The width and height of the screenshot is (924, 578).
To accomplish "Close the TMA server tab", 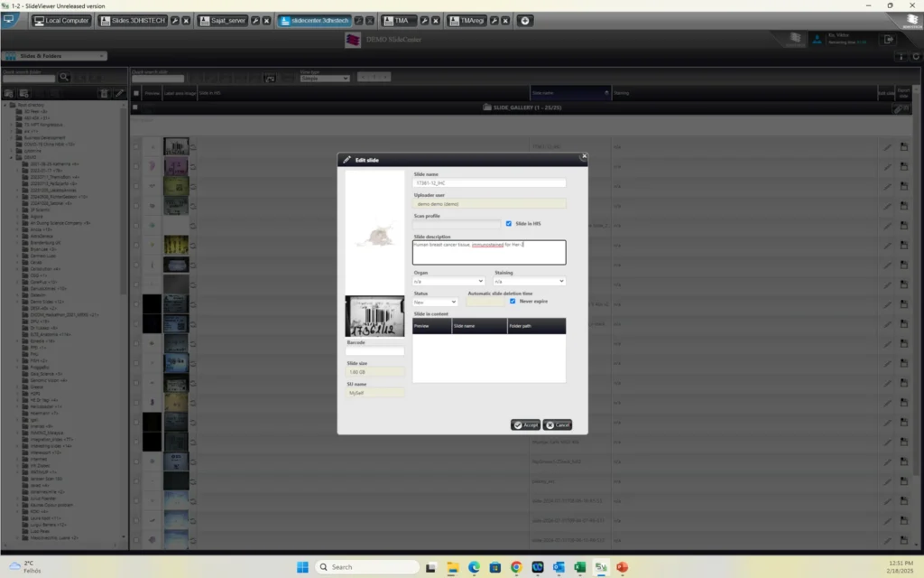I will (436, 21).
